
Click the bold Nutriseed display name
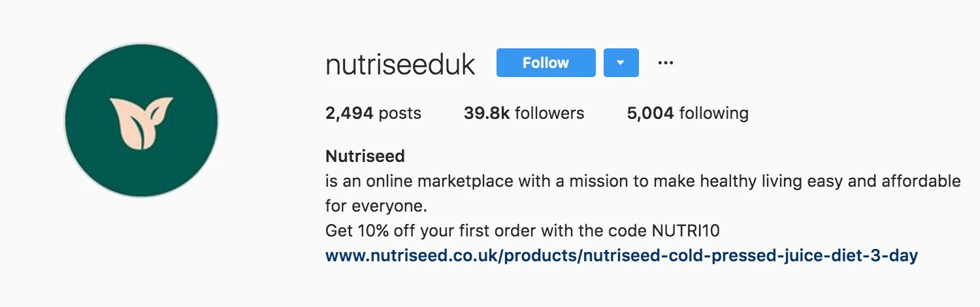365,157
